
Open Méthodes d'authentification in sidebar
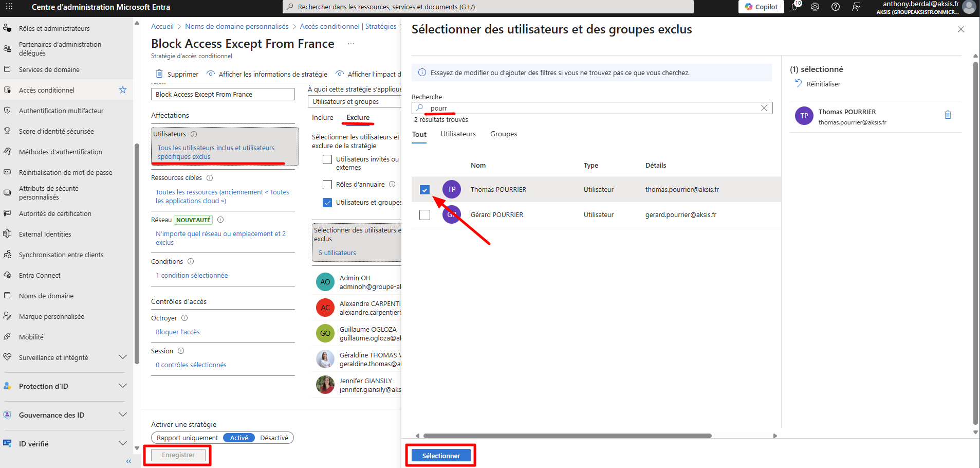pos(61,152)
